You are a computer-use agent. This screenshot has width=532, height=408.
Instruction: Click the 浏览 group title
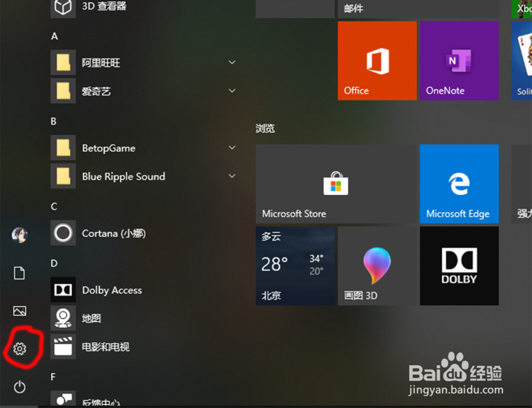pos(265,128)
